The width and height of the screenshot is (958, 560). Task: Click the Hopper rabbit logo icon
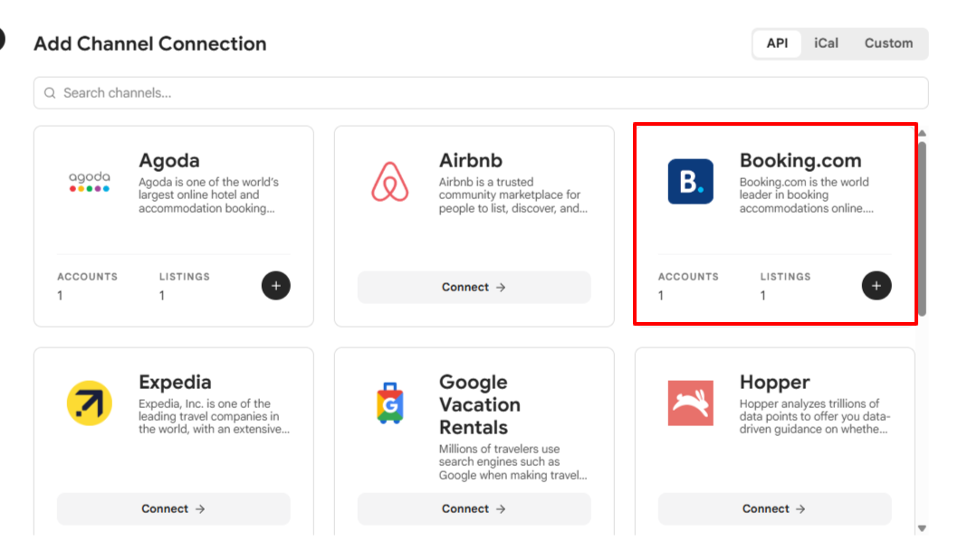tap(690, 403)
